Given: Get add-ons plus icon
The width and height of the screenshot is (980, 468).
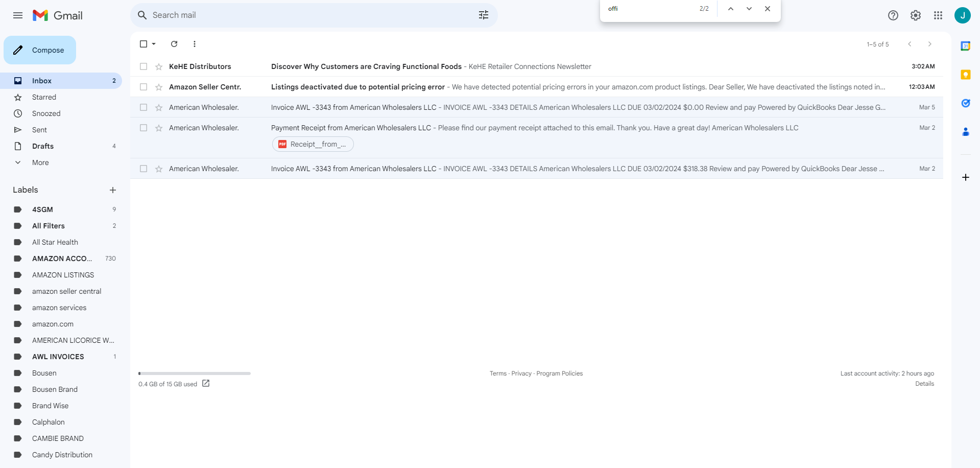Looking at the screenshot, I should coord(966,177).
